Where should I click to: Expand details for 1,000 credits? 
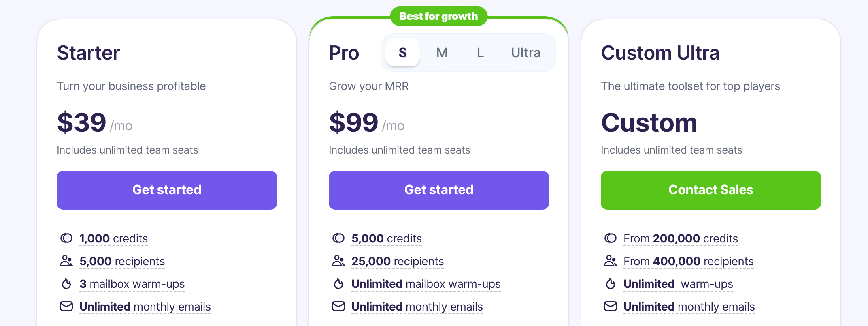coord(113,238)
